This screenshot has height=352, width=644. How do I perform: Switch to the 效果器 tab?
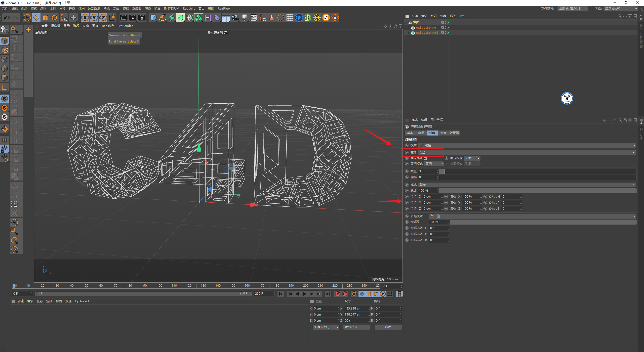coord(454,133)
